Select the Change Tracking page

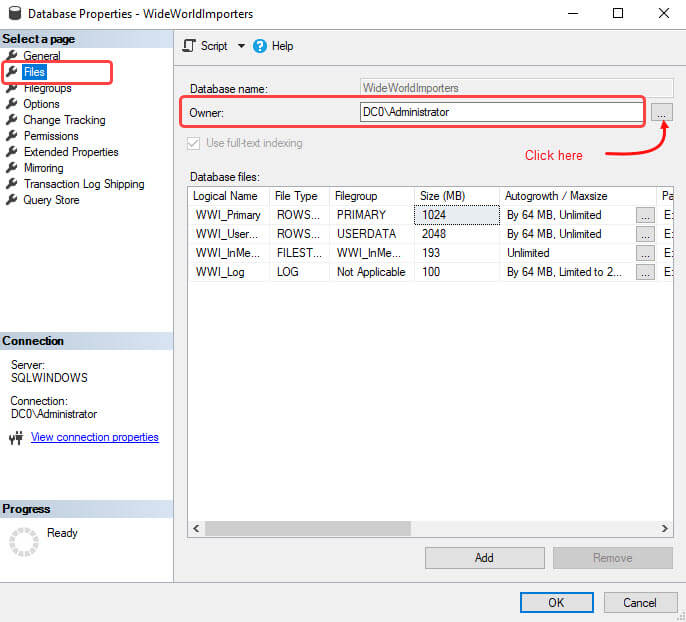[64, 120]
